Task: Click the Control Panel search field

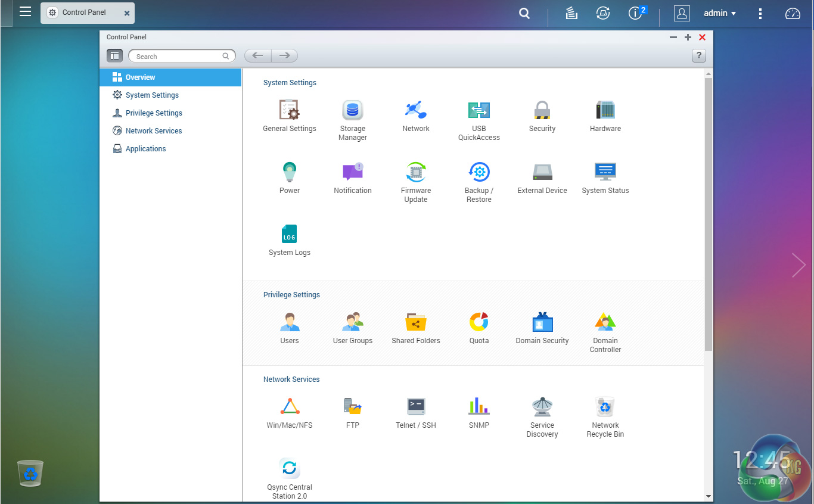Action: [x=178, y=57]
